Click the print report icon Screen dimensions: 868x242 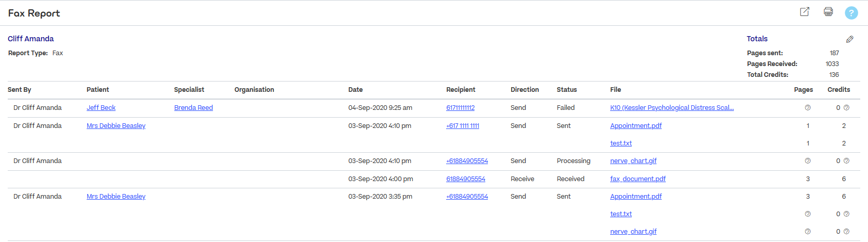828,12
